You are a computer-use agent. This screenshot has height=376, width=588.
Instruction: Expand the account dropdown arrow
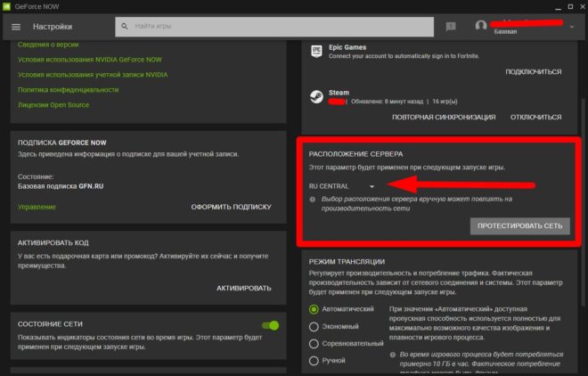[571, 27]
